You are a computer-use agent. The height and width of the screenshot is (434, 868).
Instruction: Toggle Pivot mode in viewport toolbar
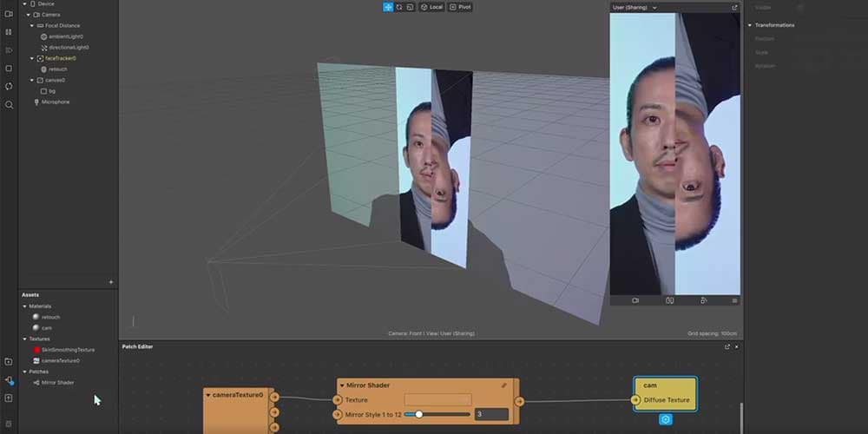coord(460,7)
